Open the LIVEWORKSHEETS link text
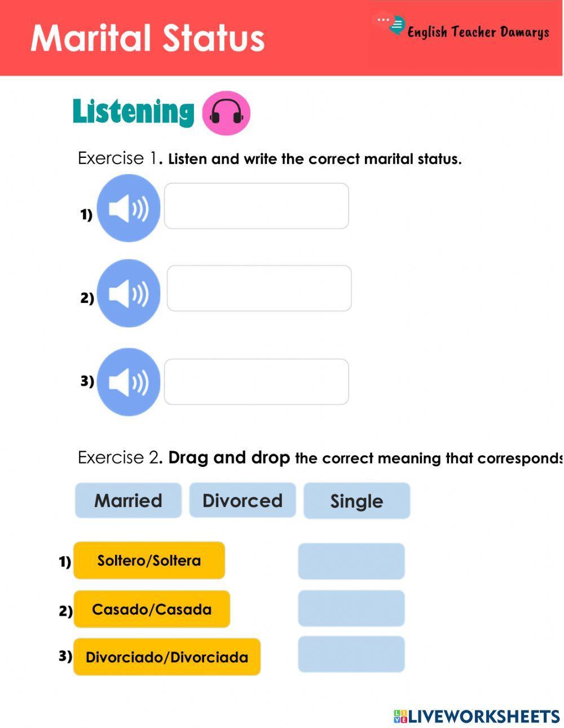The image size is (564, 728). pos(484,716)
